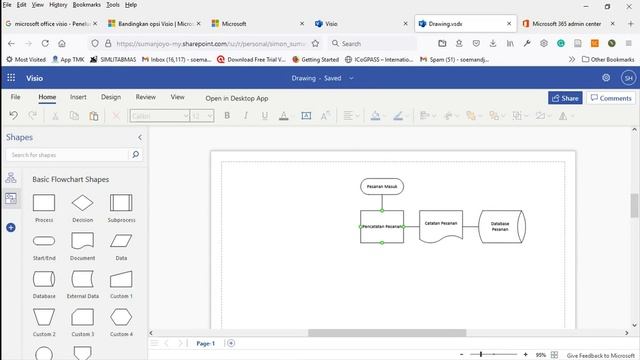Select the Basic Flowchart stencil icon

pyautogui.click(x=11, y=199)
